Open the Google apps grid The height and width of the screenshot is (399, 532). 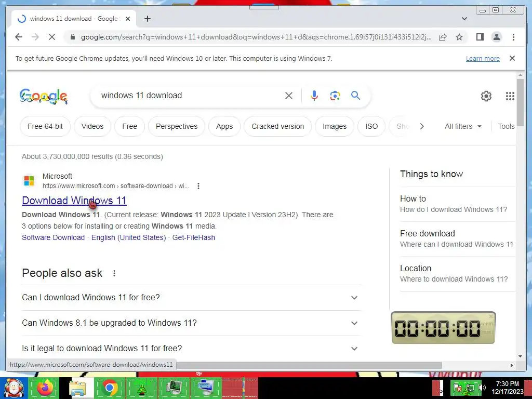click(510, 96)
